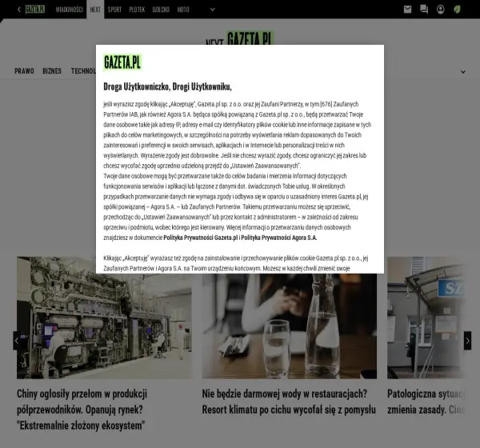Open the mail envelope icon
This screenshot has height=448, width=480.
pos(407,10)
